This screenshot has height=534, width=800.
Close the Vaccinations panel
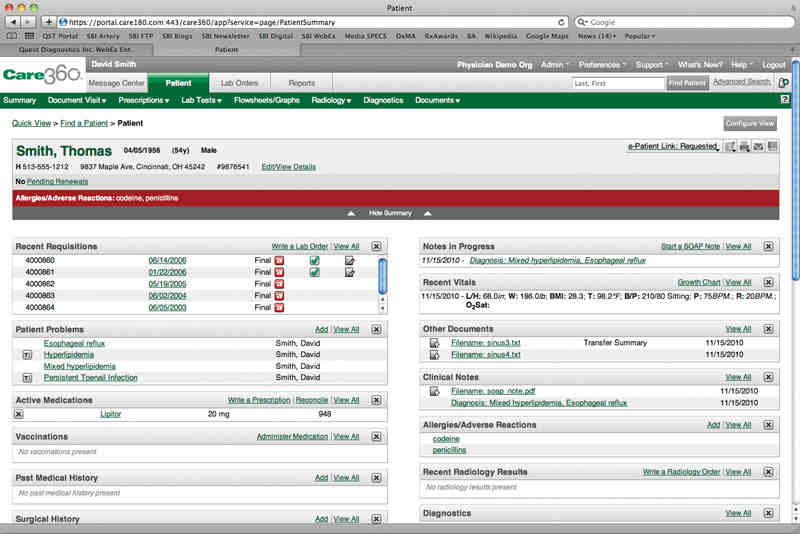click(376, 437)
